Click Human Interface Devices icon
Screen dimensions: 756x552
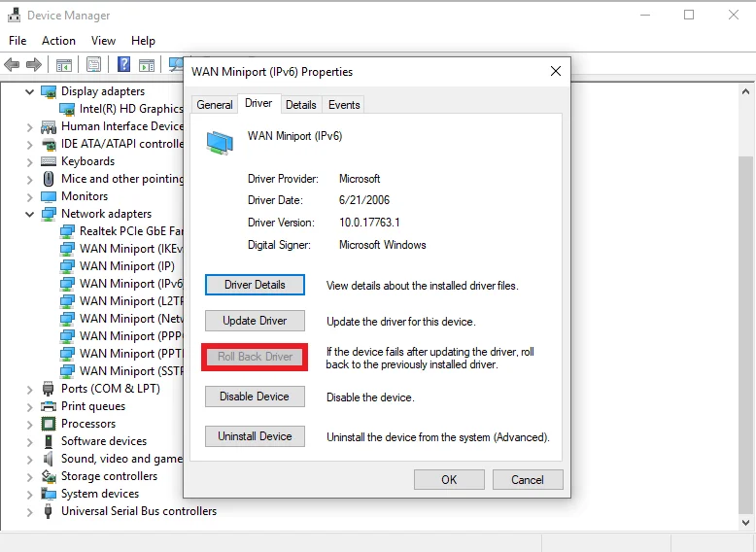(x=49, y=126)
